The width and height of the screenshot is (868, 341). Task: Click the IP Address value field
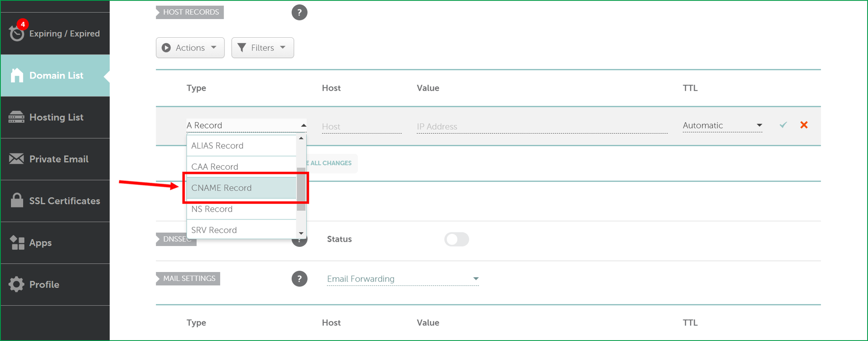(x=542, y=127)
